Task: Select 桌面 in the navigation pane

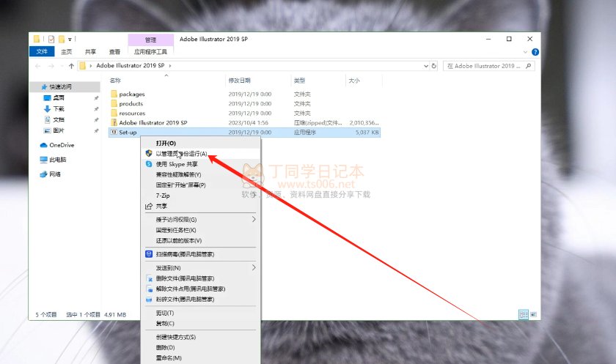Action: 59,97
